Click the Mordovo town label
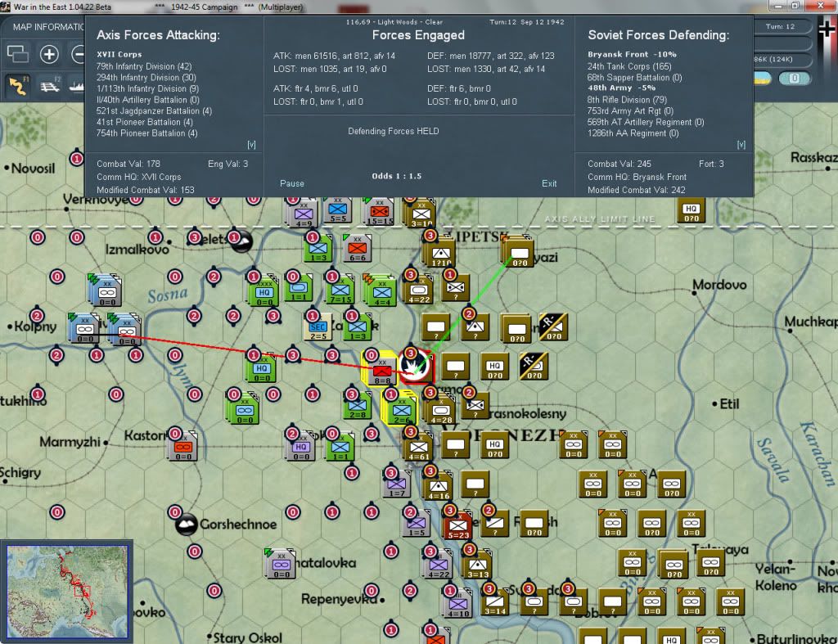This screenshot has height=644, width=838. click(719, 285)
